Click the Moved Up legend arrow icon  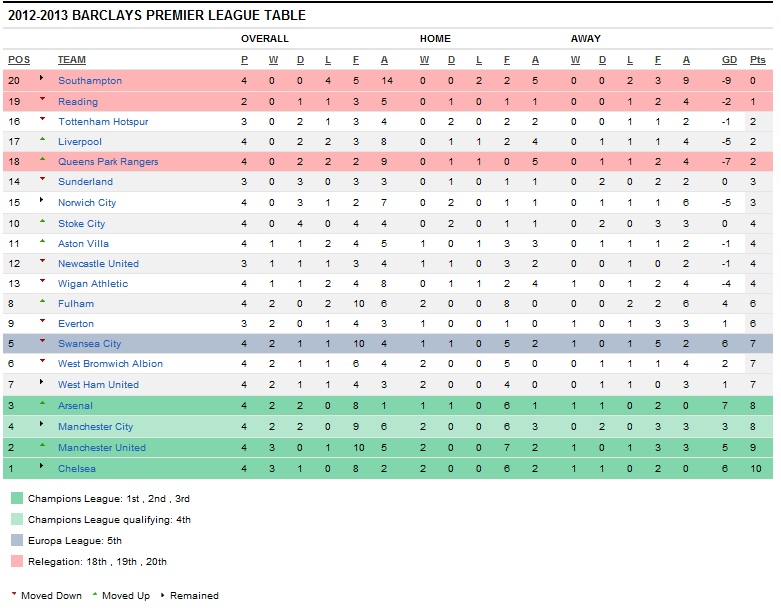[95, 595]
